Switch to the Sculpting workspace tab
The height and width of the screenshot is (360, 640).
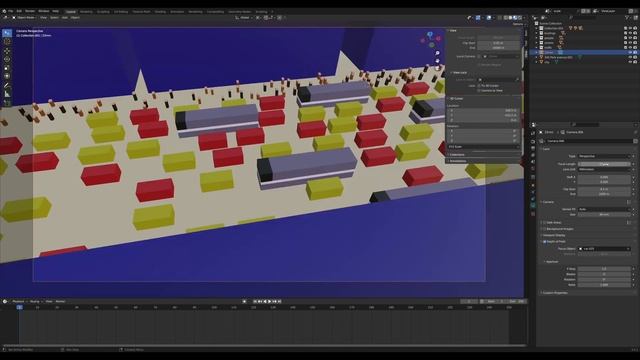(x=103, y=12)
